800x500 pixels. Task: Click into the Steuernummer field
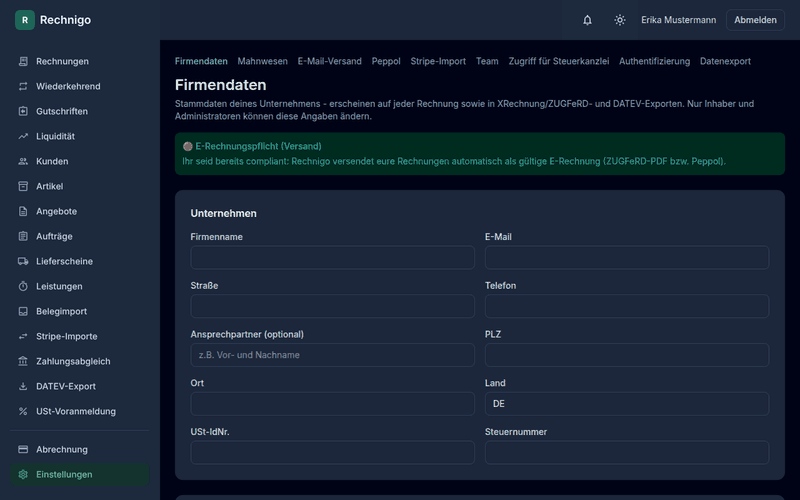[627, 453]
